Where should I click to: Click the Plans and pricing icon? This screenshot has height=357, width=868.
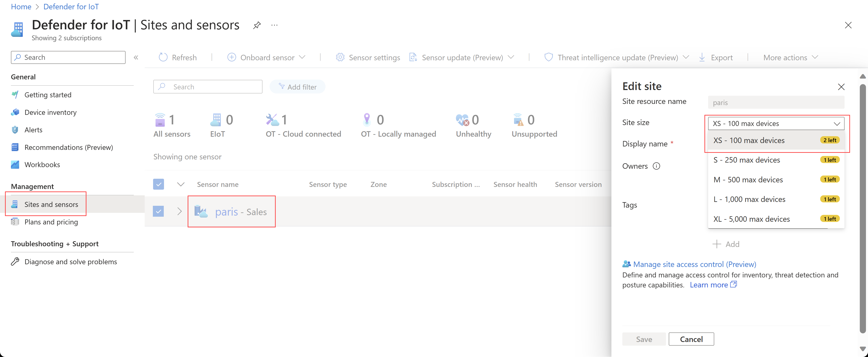[15, 221]
